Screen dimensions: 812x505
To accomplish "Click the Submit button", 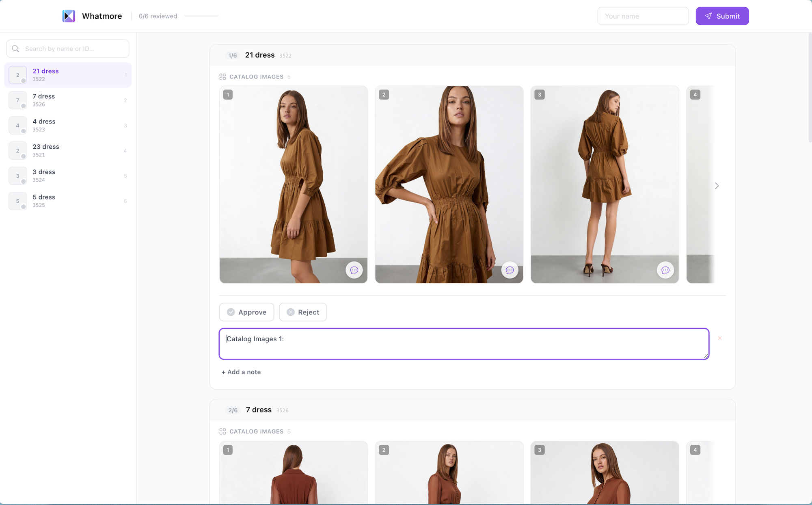I will point(722,16).
